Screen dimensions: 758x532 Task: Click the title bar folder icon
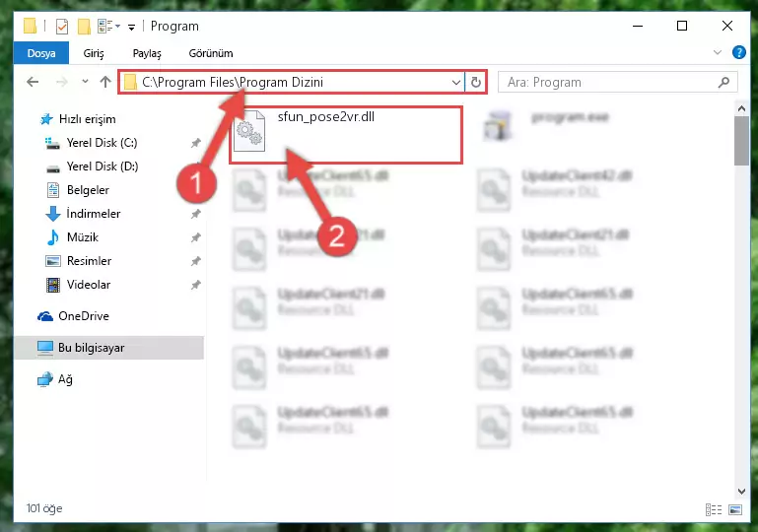30,26
